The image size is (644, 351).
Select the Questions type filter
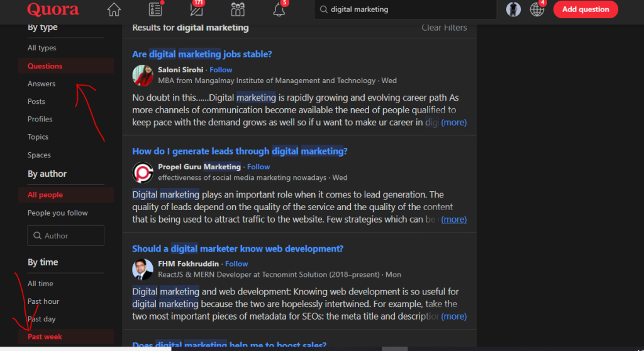(x=65, y=66)
